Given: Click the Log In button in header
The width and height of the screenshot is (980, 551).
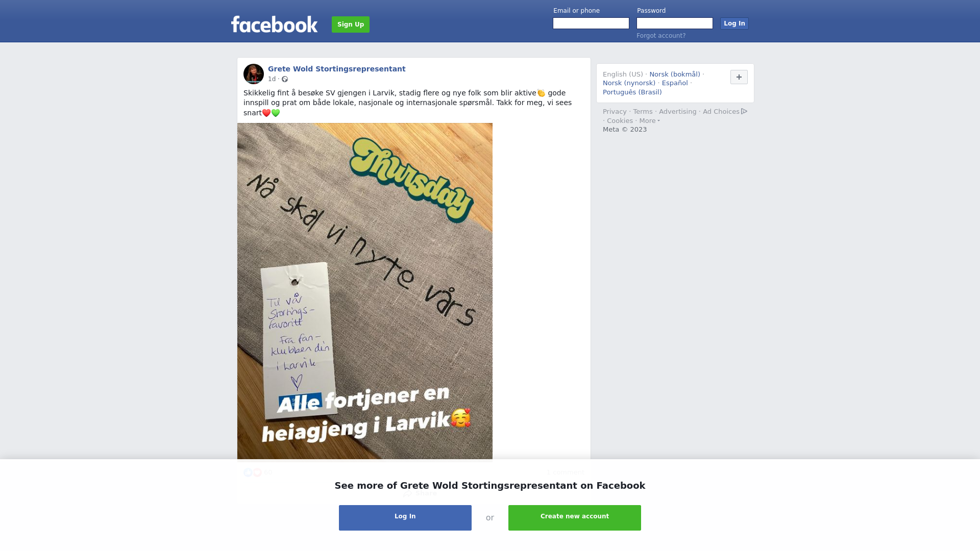Looking at the screenshot, I should point(734,23).
